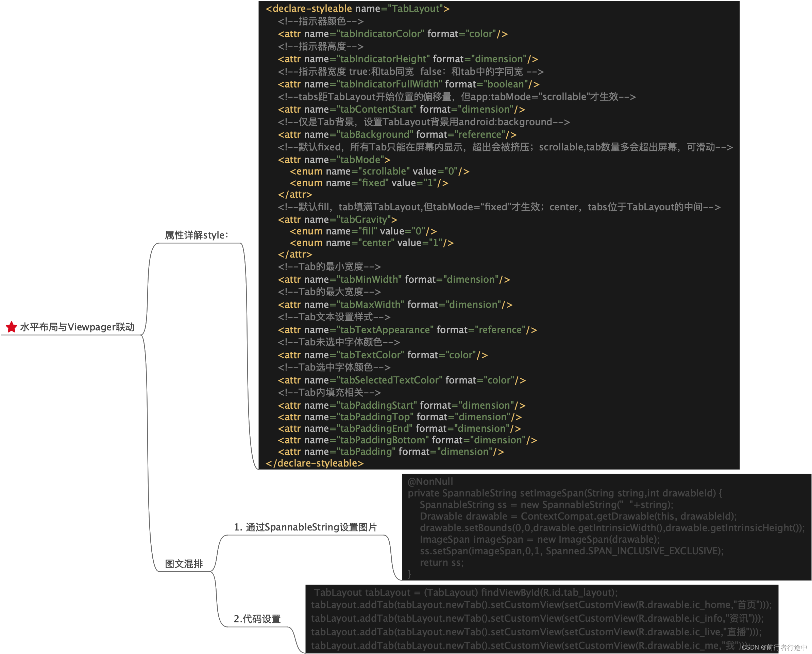
Task: Click the enum name="scrollable" line
Action: click(379, 171)
